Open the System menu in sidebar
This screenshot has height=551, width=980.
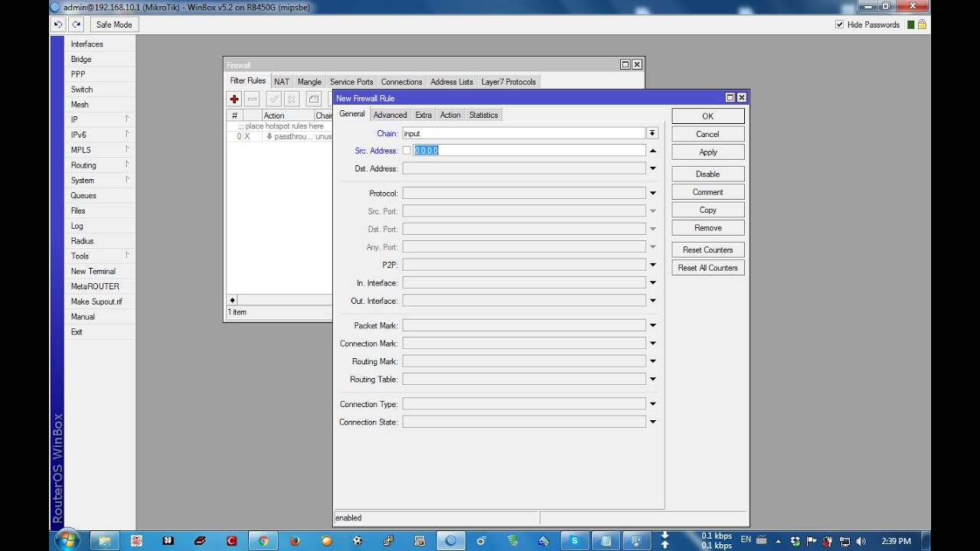(x=100, y=180)
